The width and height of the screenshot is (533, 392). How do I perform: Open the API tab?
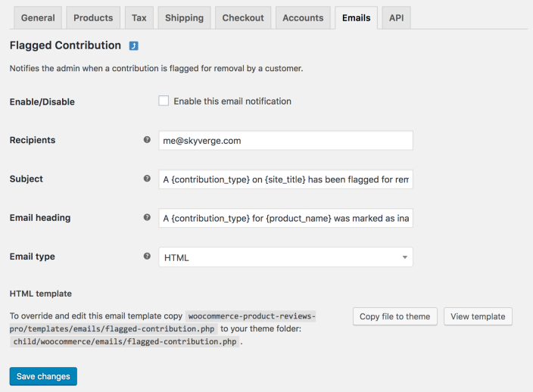pyautogui.click(x=396, y=17)
